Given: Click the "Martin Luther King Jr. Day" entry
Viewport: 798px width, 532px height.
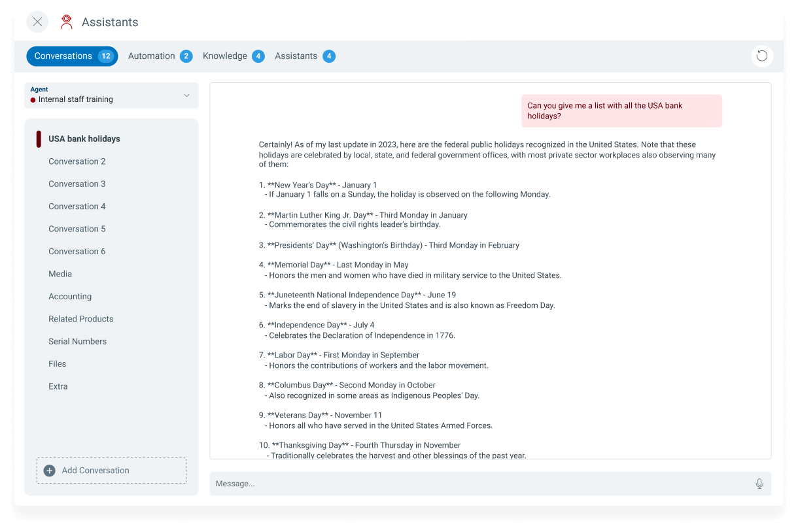Looking at the screenshot, I should [364, 220].
